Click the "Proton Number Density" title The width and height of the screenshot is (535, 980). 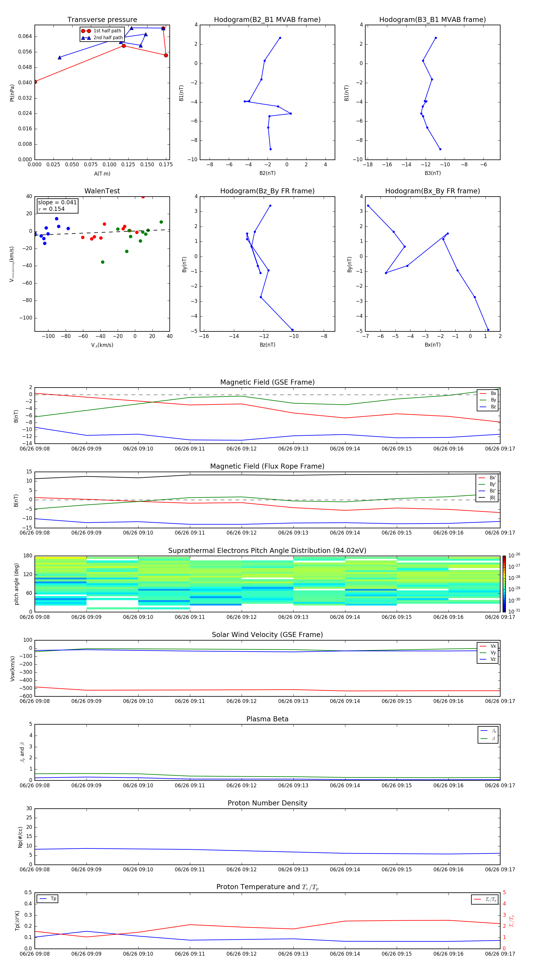tap(267, 803)
